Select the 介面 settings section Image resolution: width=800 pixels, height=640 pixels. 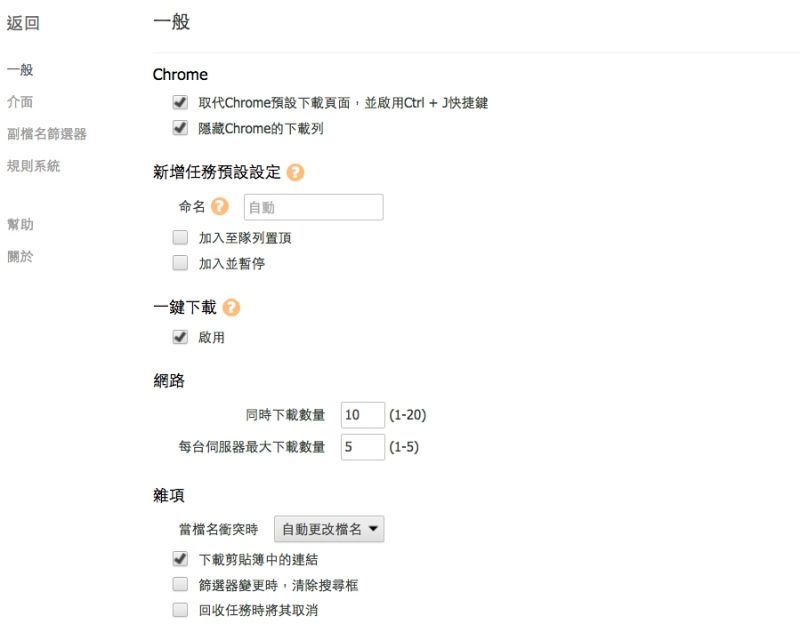tap(20, 102)
